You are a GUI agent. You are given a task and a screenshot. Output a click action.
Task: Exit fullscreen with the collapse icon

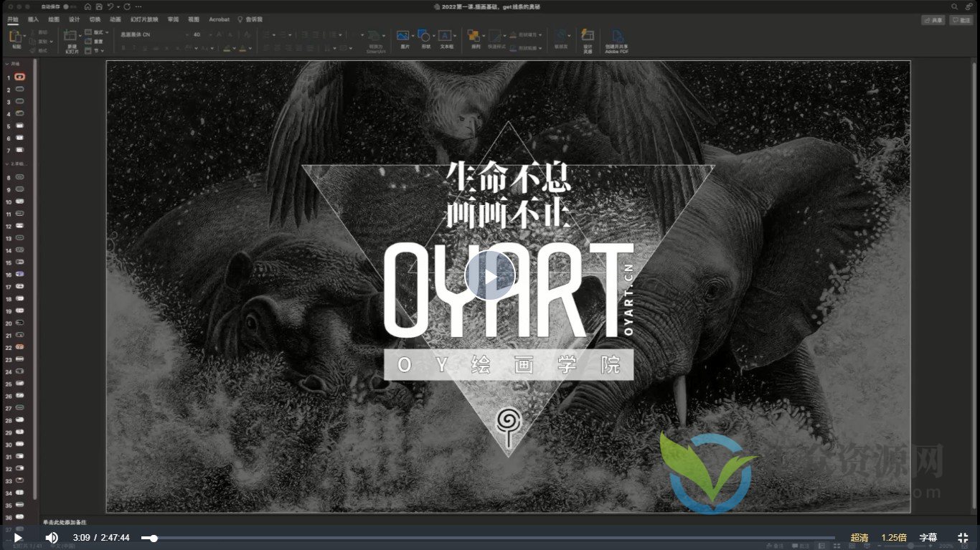(963, 537)
